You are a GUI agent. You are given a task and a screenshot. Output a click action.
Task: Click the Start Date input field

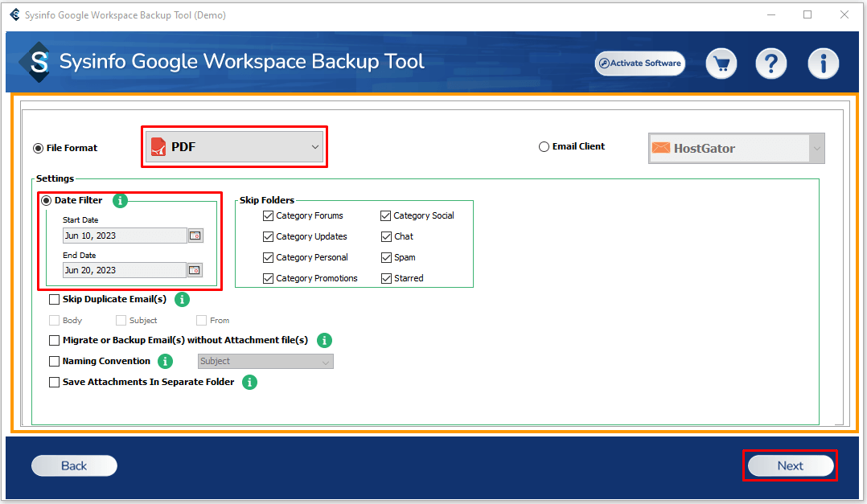(x=125, y=236)
